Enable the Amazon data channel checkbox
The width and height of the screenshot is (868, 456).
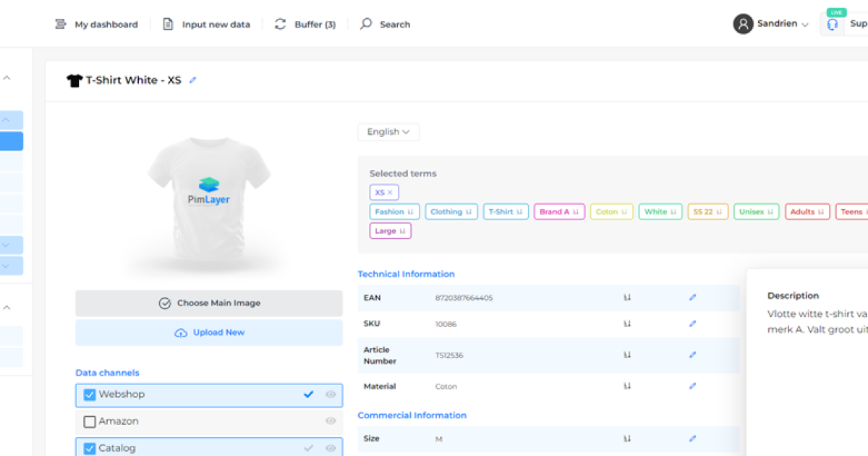click(90, 421)
